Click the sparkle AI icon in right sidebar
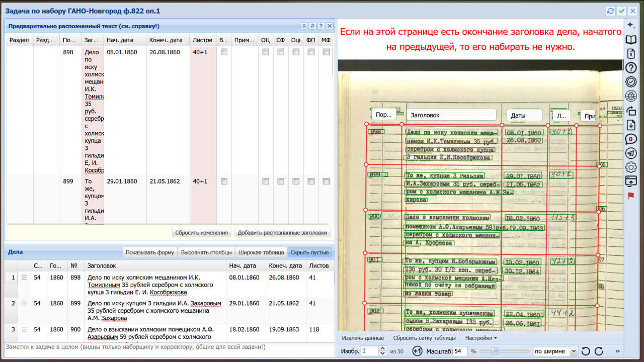This screenshot has width=644, height=362. 631,25
